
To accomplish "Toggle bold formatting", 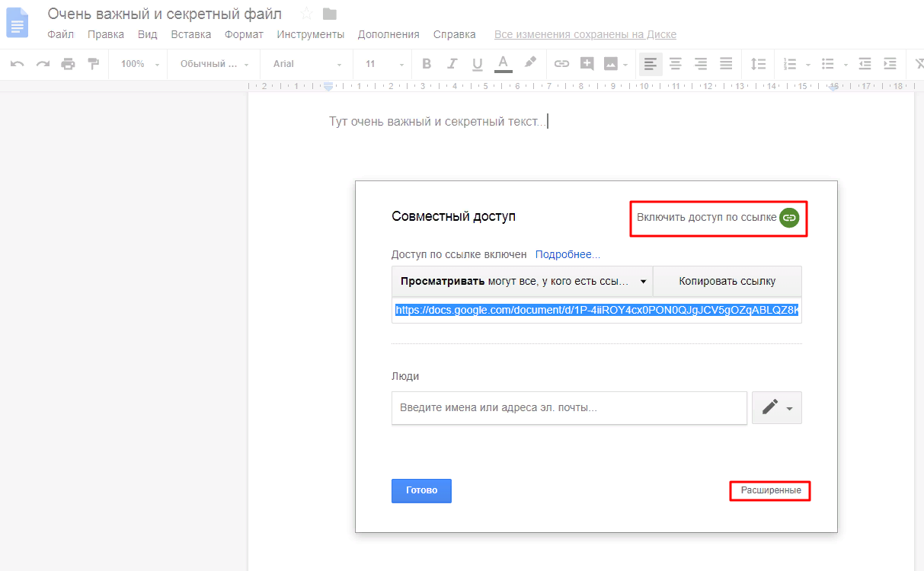I will [x=427, y=64].
